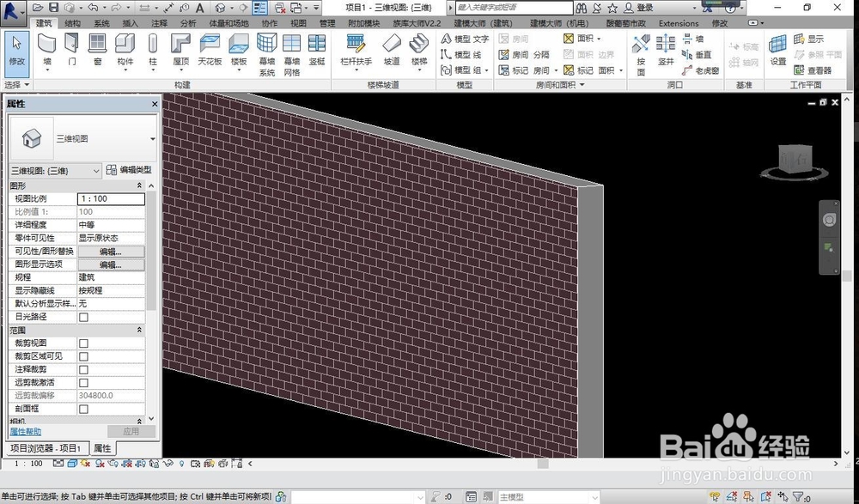Select the 竖梃 (Mullion) tool

pos(317,51)
